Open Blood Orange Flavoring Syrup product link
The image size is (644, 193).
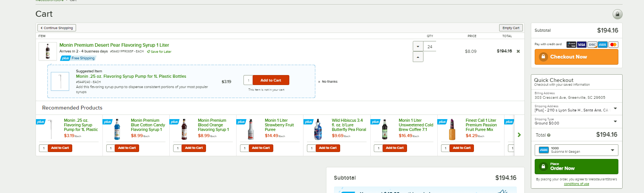(x=213, y=125)
